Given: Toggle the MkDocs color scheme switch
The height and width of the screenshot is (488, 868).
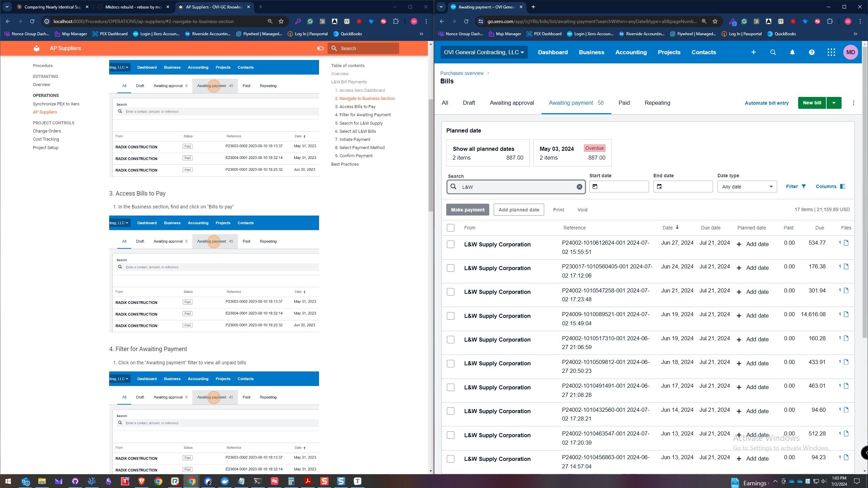Looking at the screenshot, I should click(x=320, y=48).
